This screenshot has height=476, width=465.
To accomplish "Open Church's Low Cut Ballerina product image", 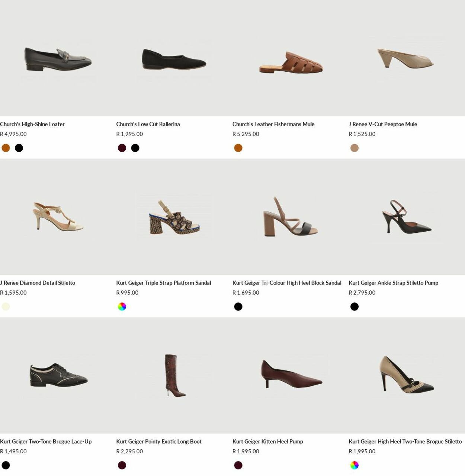I will [174, 58].
